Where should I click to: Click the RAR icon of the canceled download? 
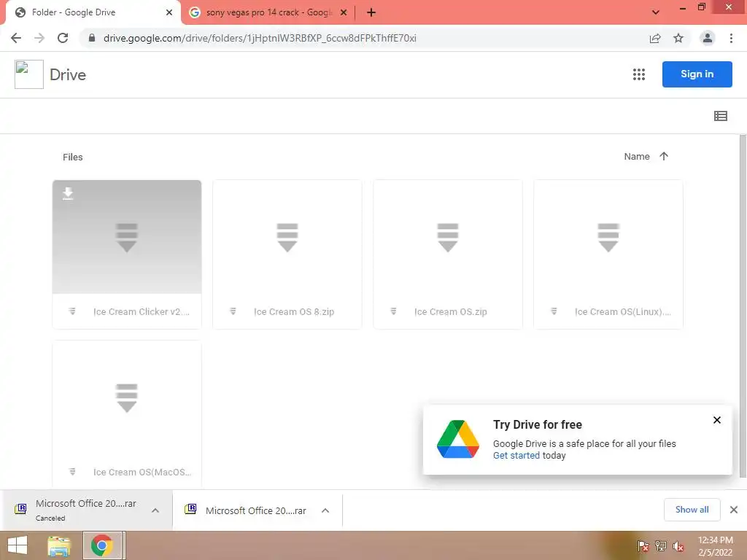pos(20,509)
